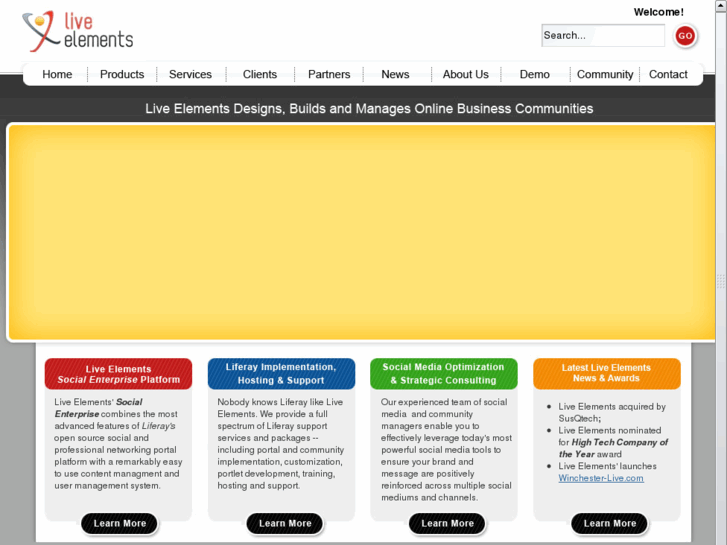
Task: Click the Social Enterprise Platform red header
Action: click(118, 374)
